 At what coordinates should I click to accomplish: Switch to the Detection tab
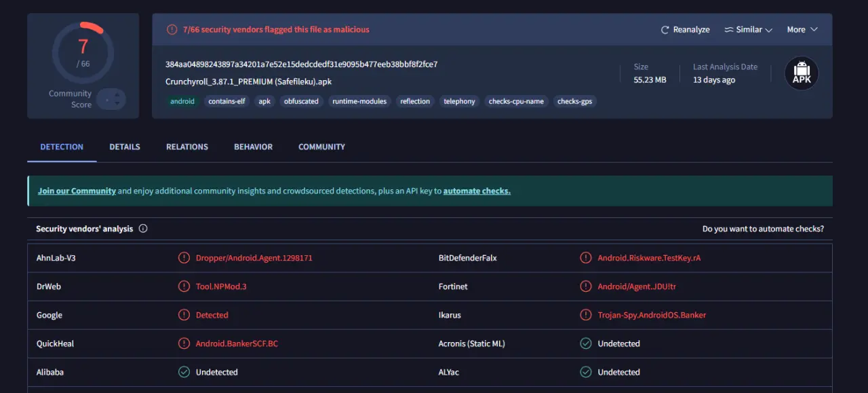point(62,147)
